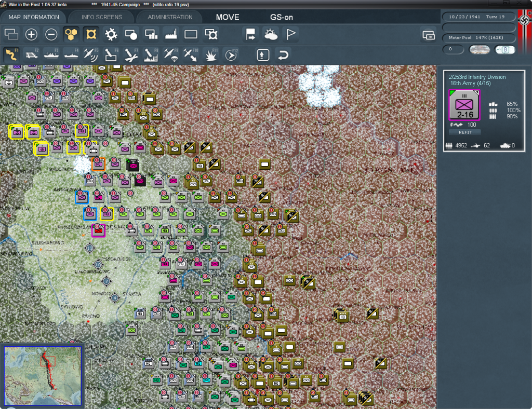Select naval transport mode F3

[51, 54]
